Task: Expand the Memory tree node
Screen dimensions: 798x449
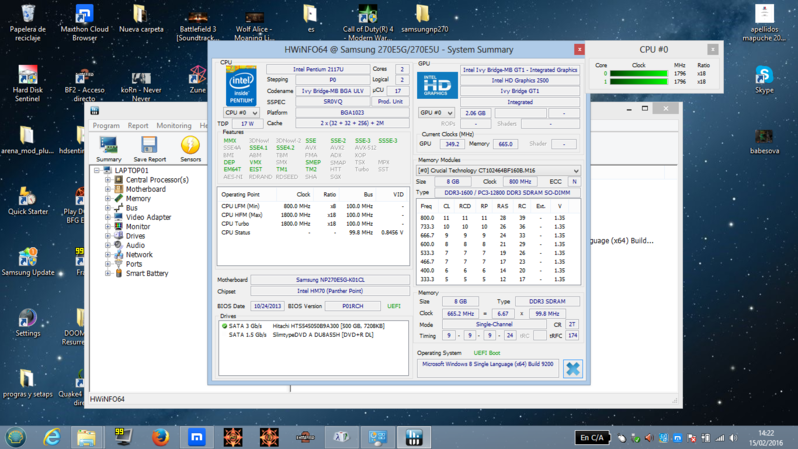Action: click(x=108, y=199)
